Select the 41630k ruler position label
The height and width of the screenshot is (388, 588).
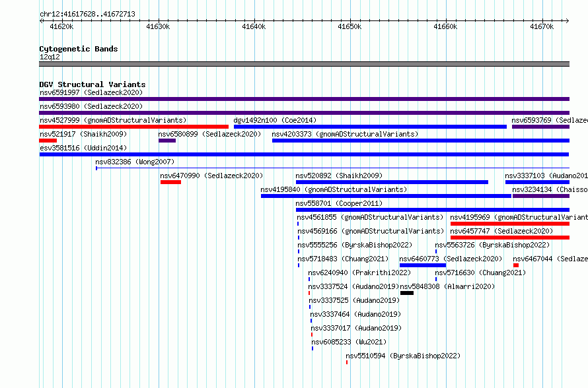coord(158,26)
